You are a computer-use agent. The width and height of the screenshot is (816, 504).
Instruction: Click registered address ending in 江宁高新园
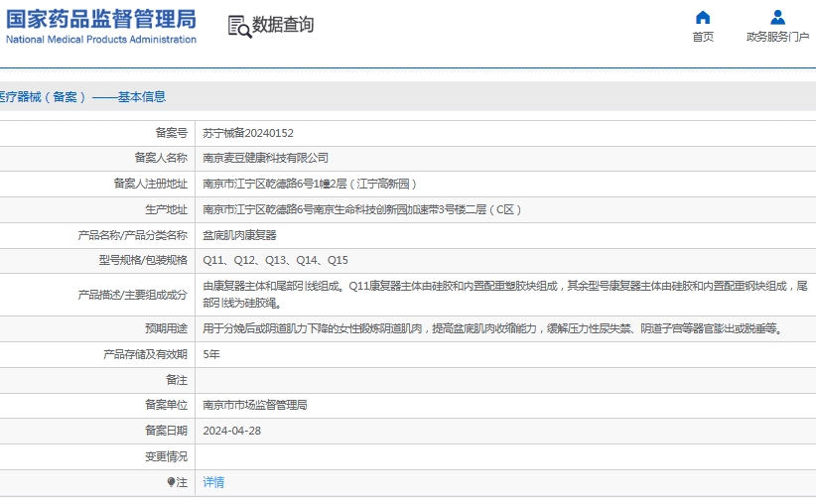[310, 184]
